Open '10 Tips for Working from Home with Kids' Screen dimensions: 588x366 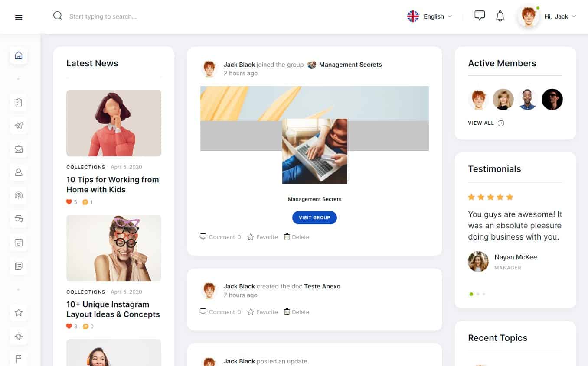click(x=113, y=185)
